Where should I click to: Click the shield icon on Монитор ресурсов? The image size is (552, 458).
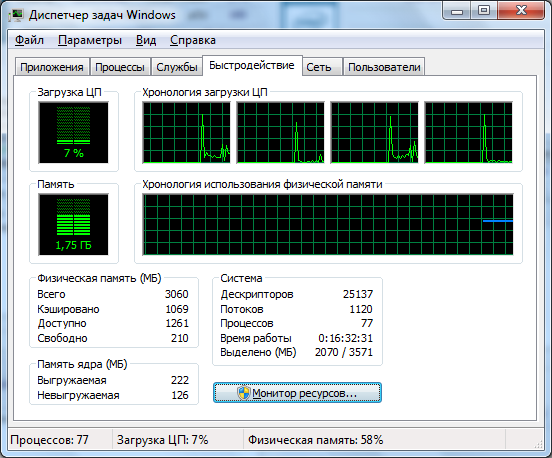click(244, 393)
